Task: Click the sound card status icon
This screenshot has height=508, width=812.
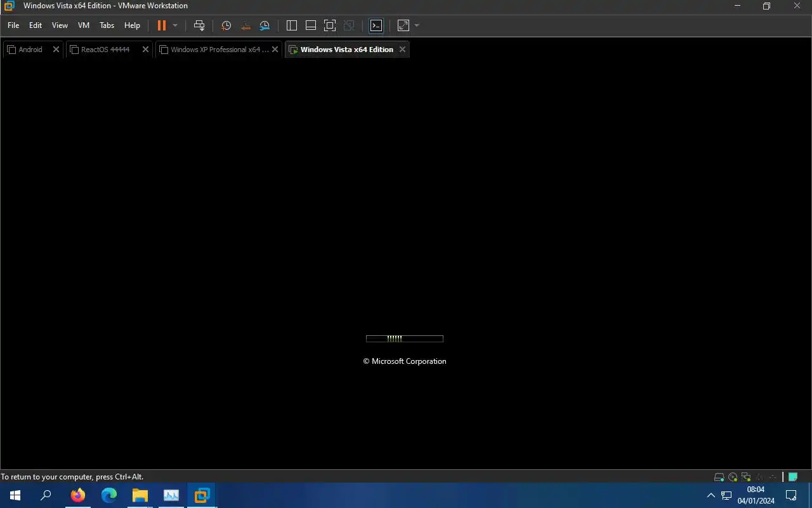Action: 760,477
